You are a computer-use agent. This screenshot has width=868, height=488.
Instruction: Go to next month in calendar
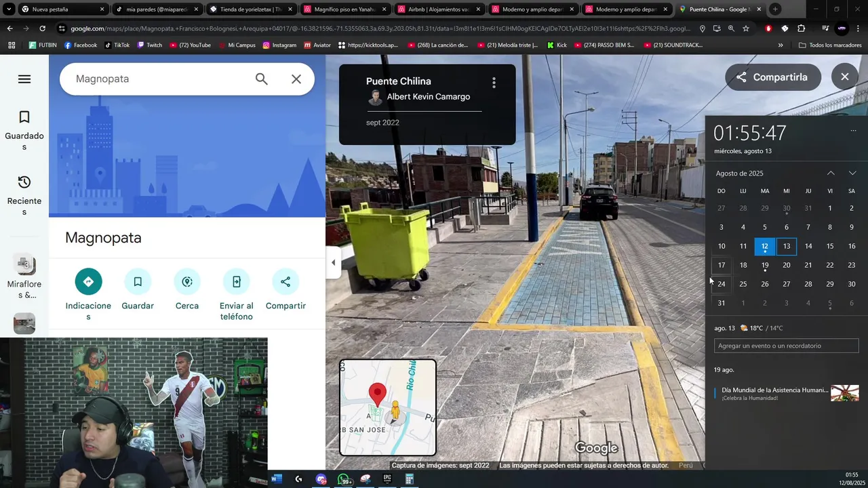[x=852, y=174]
